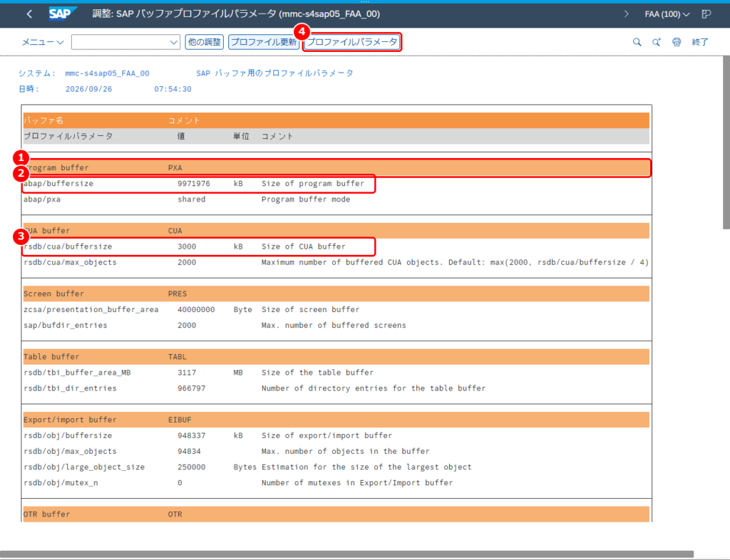730x560 pixels.
Task: Click the system name mmc-s4sap05_FAA_00
Action: pos(107,73)
